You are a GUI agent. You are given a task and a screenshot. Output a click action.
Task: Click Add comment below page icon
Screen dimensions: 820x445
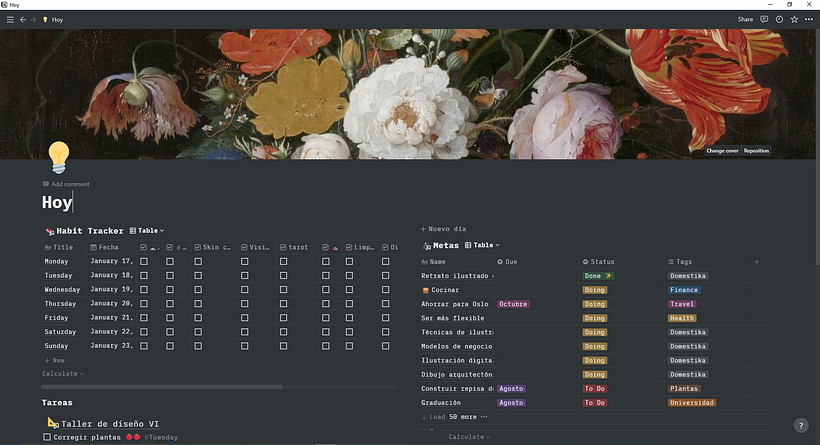tap(66, 184)
